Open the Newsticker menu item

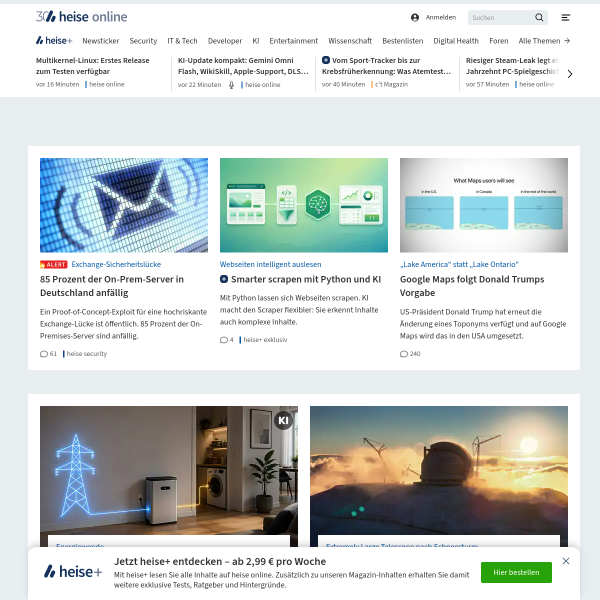point(101,41)
